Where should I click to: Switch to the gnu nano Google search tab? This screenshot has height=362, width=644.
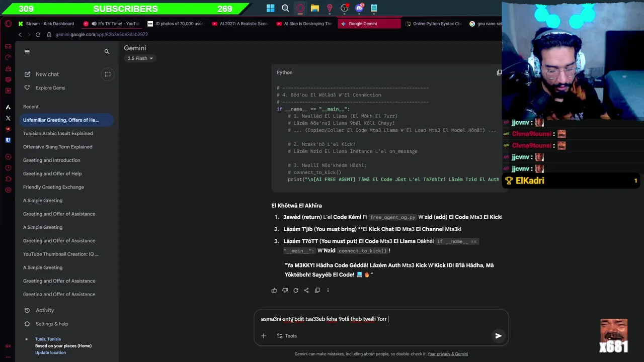(485, 24)
